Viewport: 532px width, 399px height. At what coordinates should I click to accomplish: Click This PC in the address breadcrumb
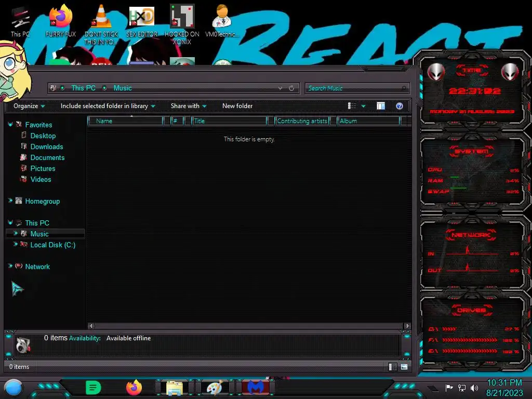pyautogui.click(x=83, y=88)
